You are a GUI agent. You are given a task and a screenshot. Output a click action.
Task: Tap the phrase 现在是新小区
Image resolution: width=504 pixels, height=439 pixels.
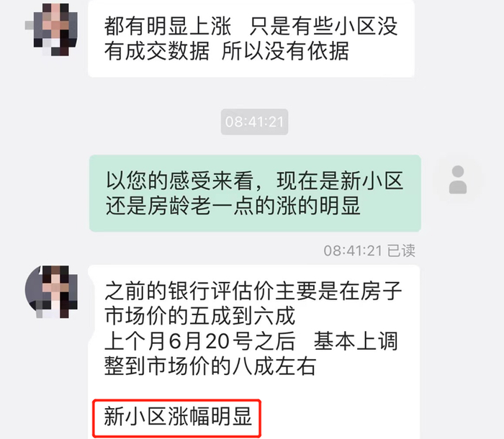340,181
